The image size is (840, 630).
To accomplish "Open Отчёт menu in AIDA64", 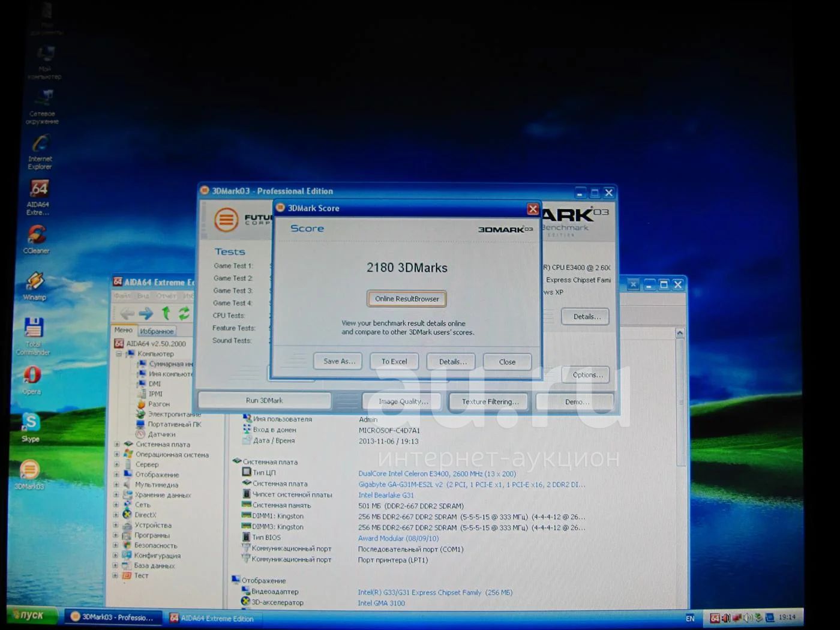I will [166, 296].
